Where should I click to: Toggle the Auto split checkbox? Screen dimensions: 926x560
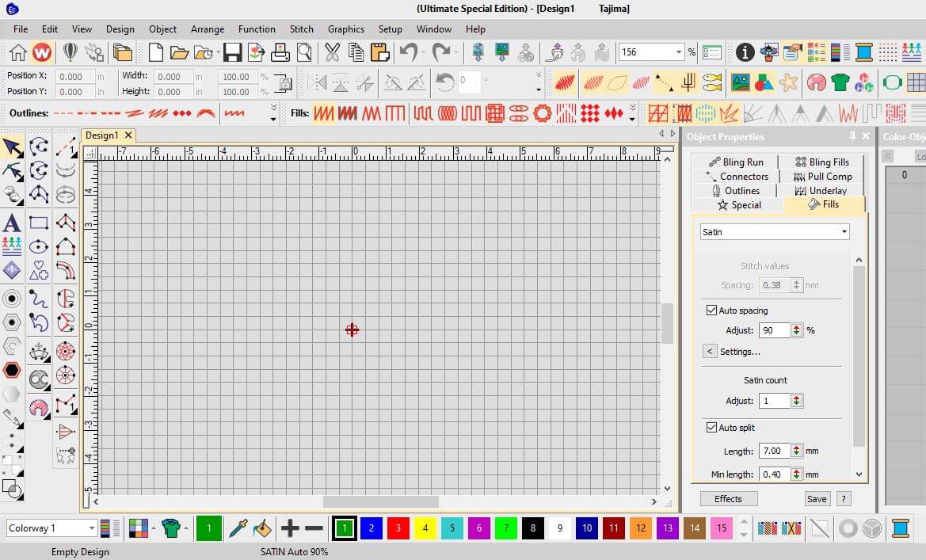tap(711, 427)
